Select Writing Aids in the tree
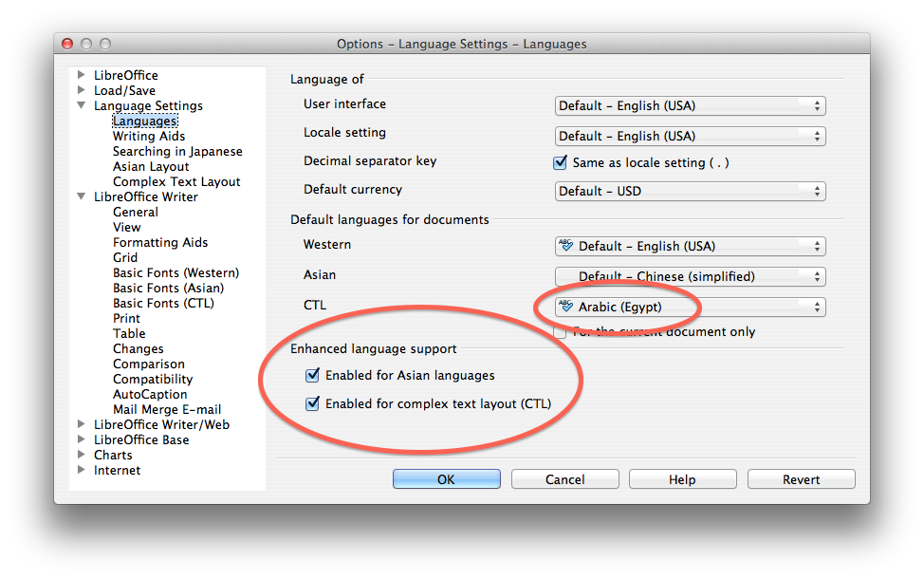924x579 pixels. 149,136
